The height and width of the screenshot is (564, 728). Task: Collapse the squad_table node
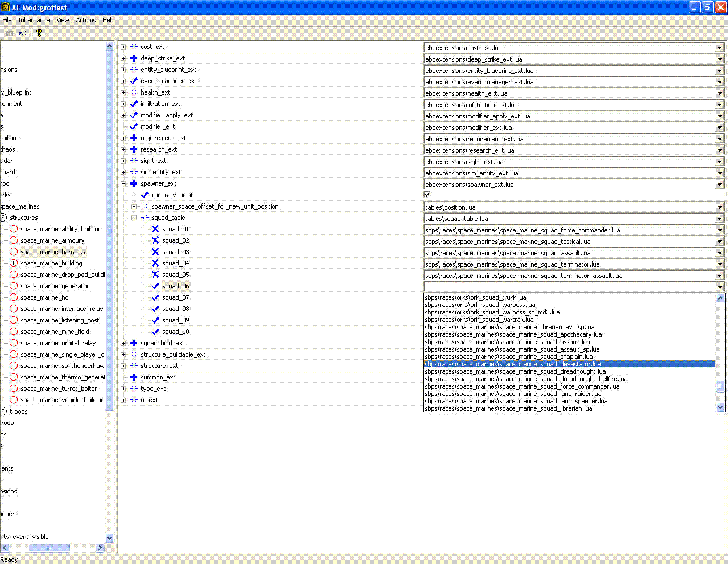134,218
